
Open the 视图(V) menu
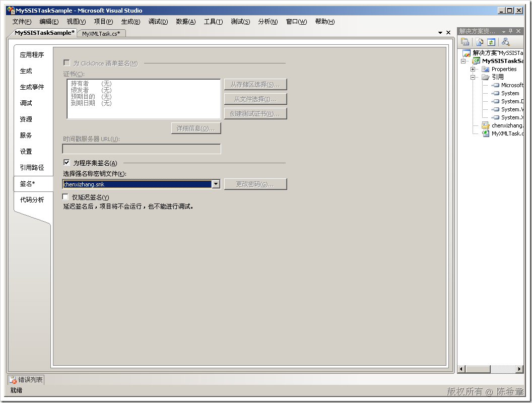pos(76,22)
